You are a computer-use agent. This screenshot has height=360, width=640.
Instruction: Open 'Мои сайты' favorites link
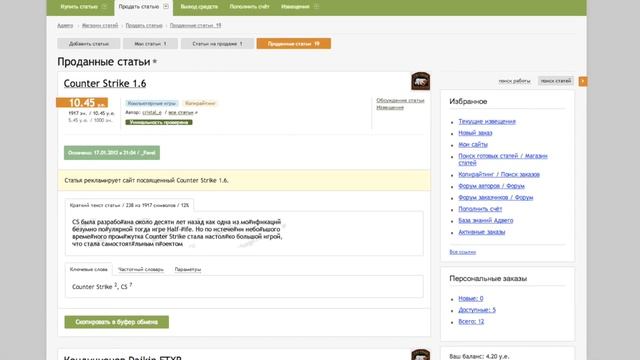(473, 144)
